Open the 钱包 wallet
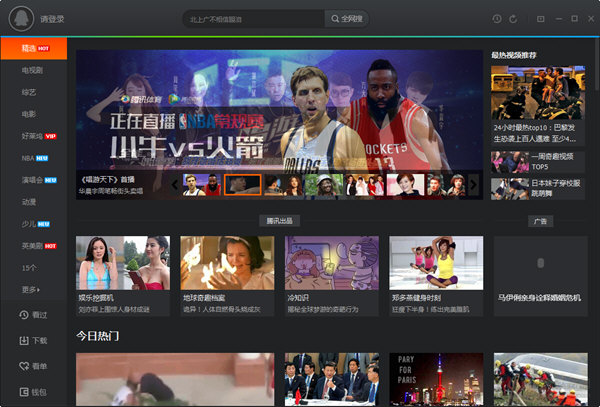The width and height of the screenshot is (600, 407). coord(33,392)
